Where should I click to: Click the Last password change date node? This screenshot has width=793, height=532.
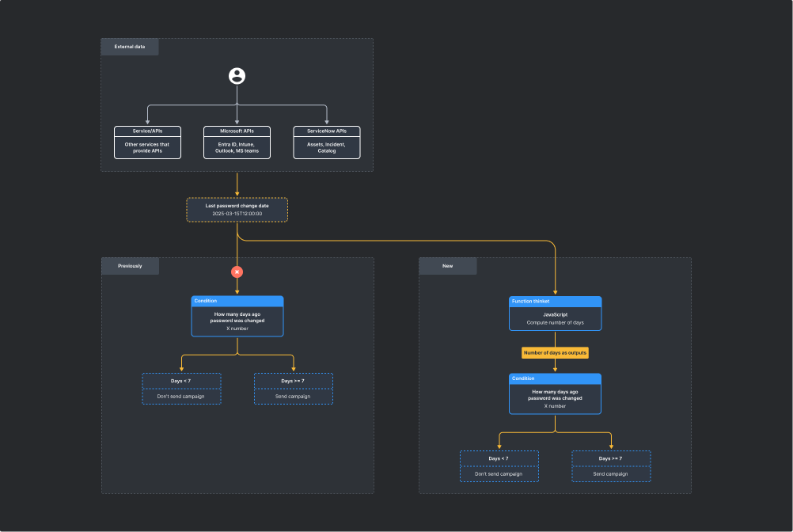point(237,210)
